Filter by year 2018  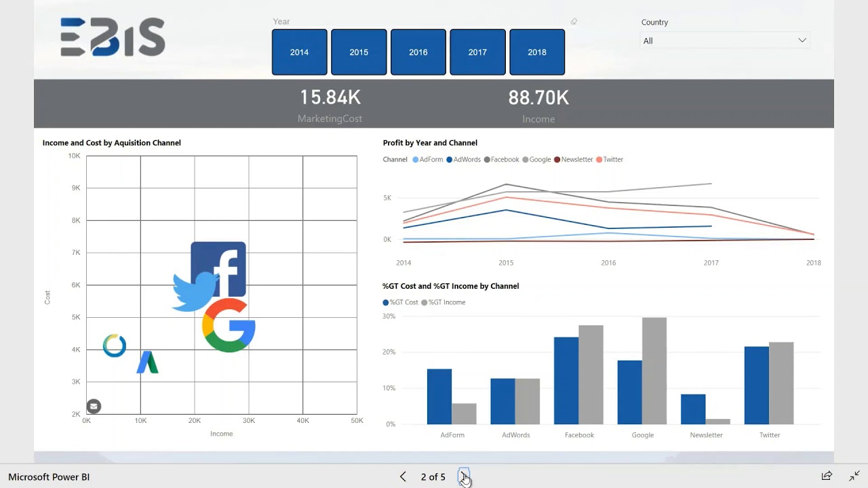click(537, 52)
